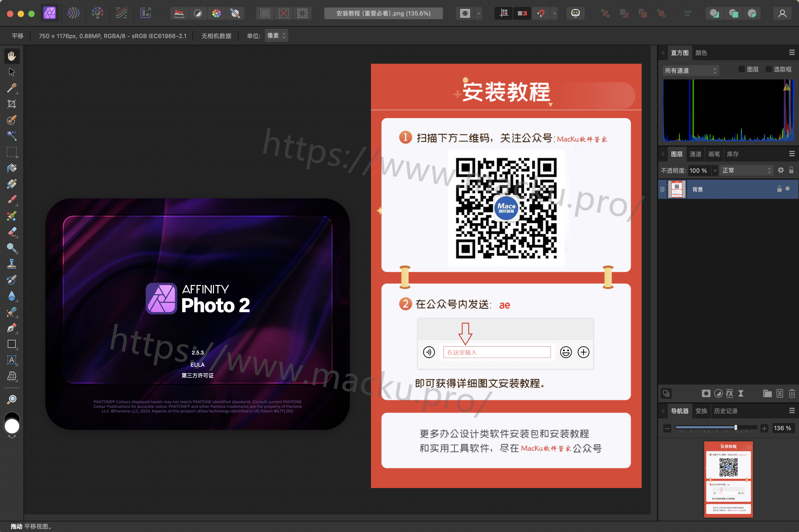Select the Selection Brush tool
This screenshot has width=799, height=532.
pos(12,120)
